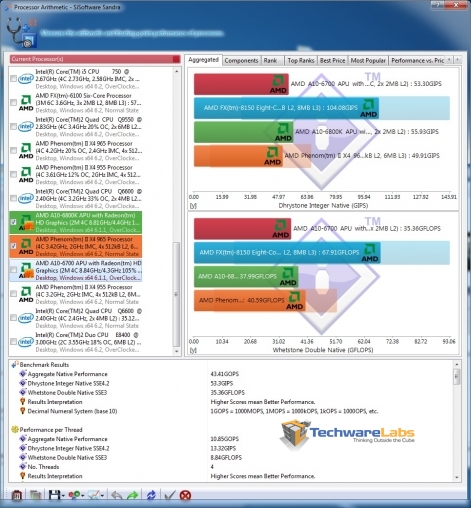The width and height of the screenshot is (471, 508).
Task: Click the blue refresh arrows icon
Action: click(151, 495)
